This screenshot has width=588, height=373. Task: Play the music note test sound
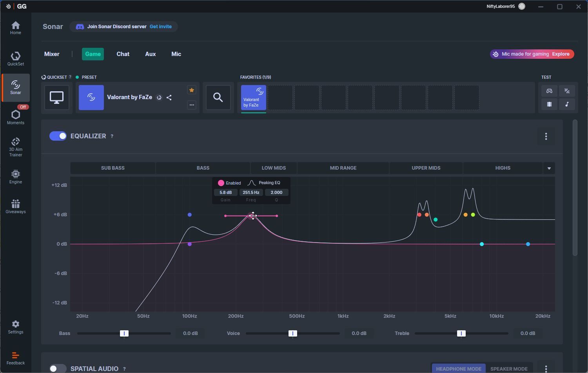pos(567,104)
